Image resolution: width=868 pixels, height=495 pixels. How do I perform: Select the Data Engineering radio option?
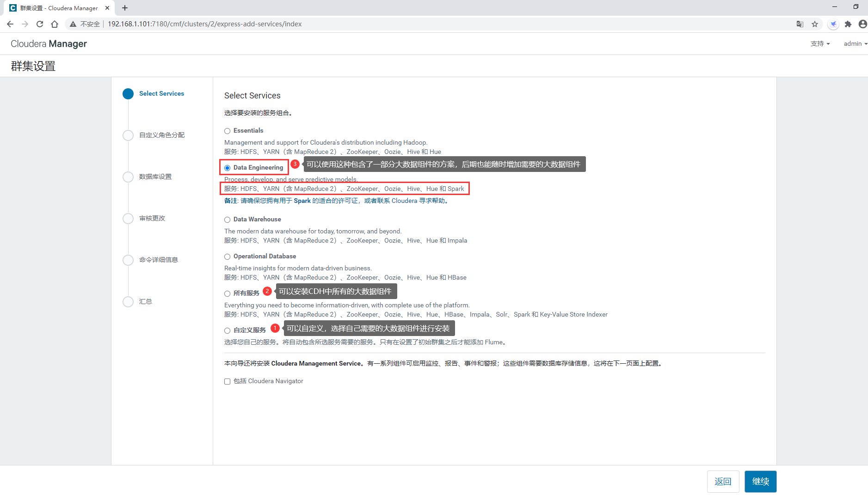point(227,168)
